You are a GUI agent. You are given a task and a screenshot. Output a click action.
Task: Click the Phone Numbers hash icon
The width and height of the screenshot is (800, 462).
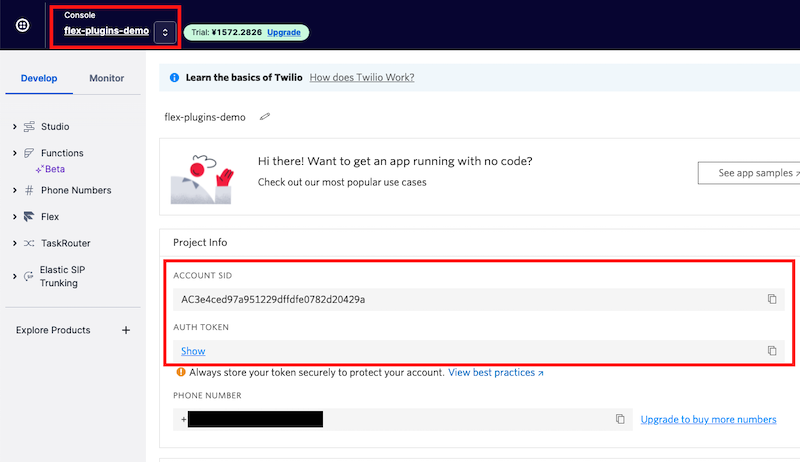[x=29, y=190]
